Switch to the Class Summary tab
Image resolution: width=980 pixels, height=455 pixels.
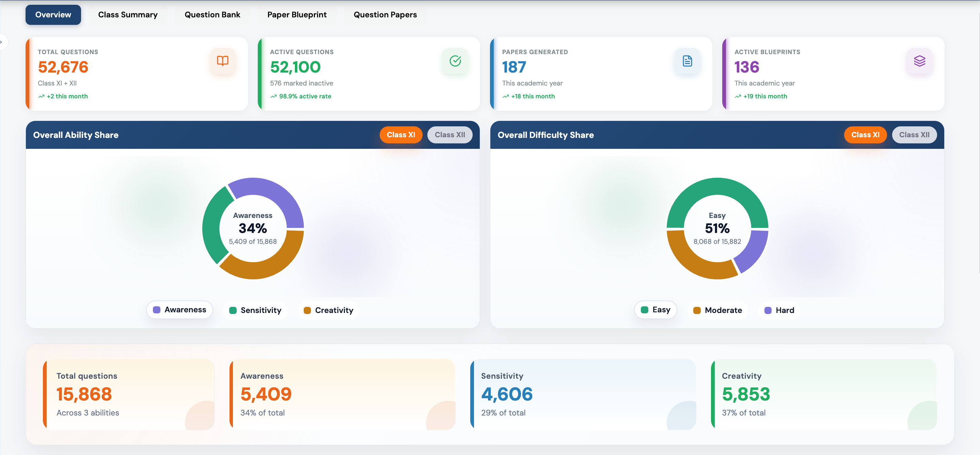click(x=127, y=15)
